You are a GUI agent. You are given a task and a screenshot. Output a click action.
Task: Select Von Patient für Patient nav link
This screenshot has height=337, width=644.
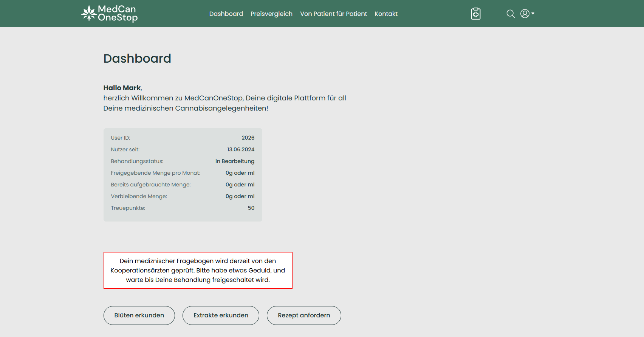pyautogui.click(x=333, y=14)
